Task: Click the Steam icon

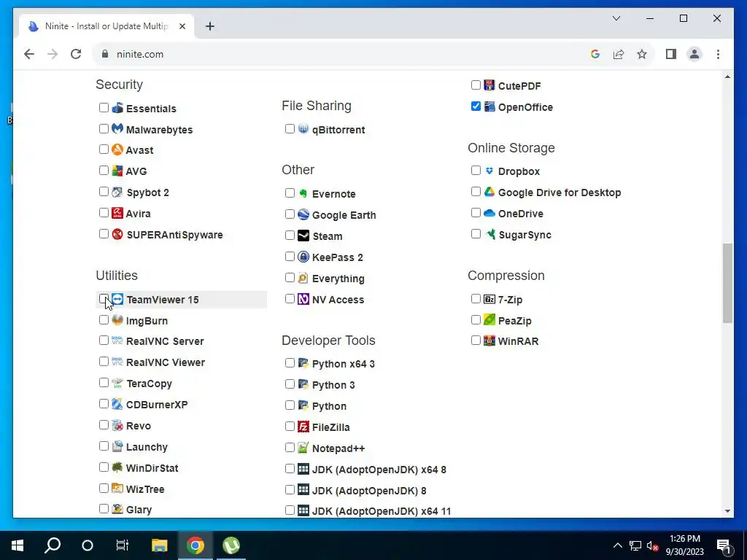Action: click(x=303, y=236)
